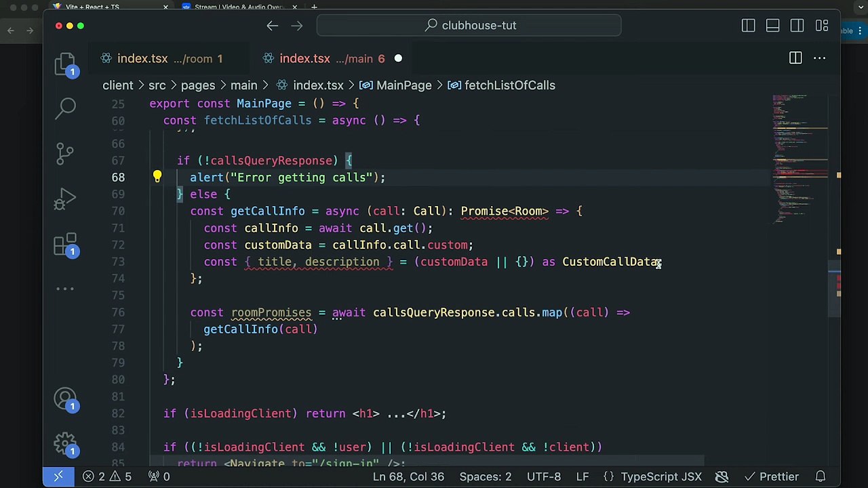Click sticky header line const fetchListOfCalls

pos(292,121)
